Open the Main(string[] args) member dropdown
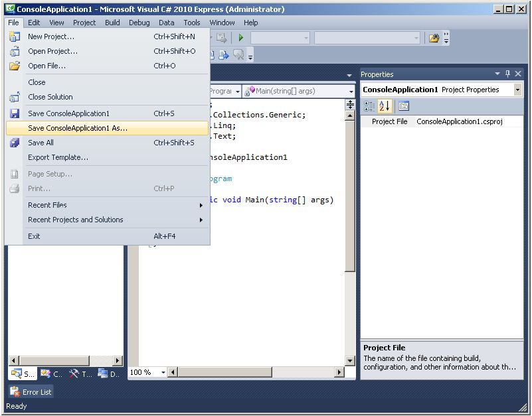The width and height of the screenshot is (532, 416). point(351,91)
